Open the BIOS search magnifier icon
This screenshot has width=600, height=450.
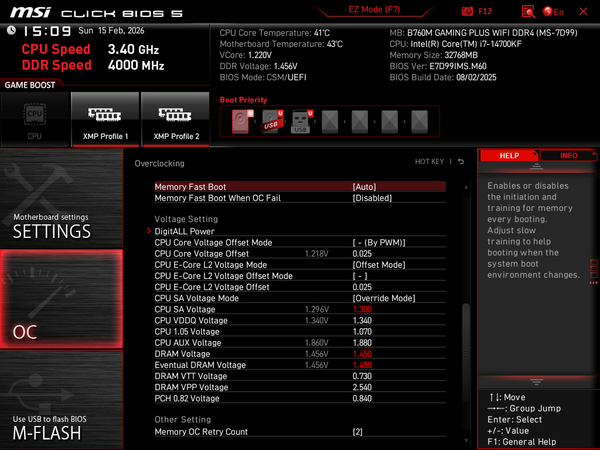[x=528, y=11]
